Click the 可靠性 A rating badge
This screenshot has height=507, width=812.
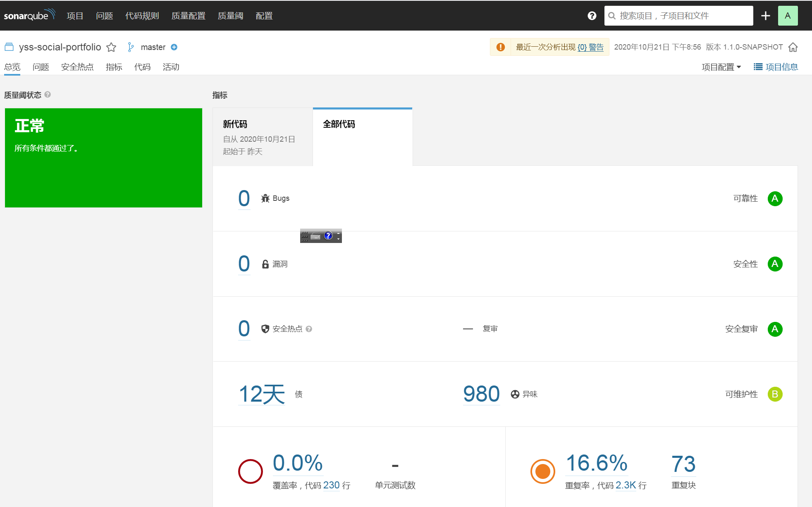click(x=775, y=199)
